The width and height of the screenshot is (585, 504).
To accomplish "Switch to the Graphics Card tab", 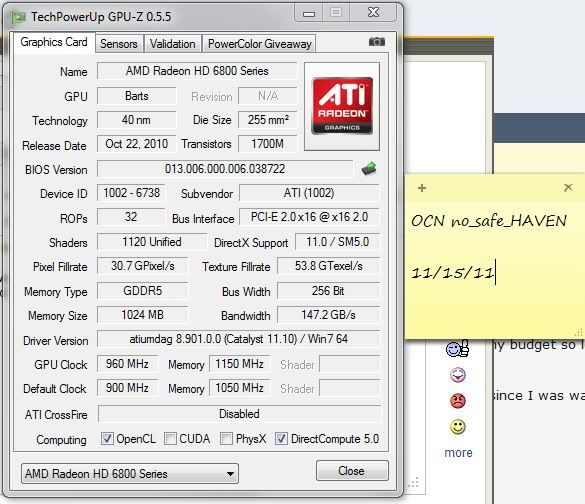I will pyautogui.click(x=54, y=42).
